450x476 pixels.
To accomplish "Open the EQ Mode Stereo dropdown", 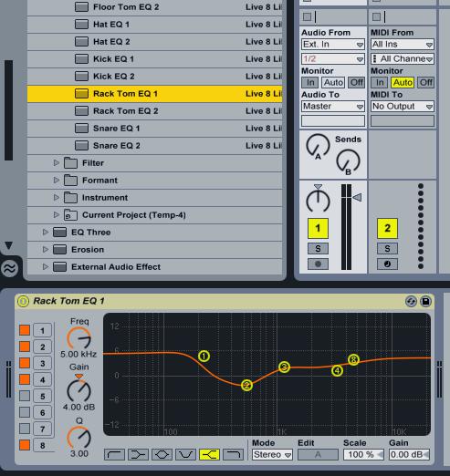I will click(272, 455).
